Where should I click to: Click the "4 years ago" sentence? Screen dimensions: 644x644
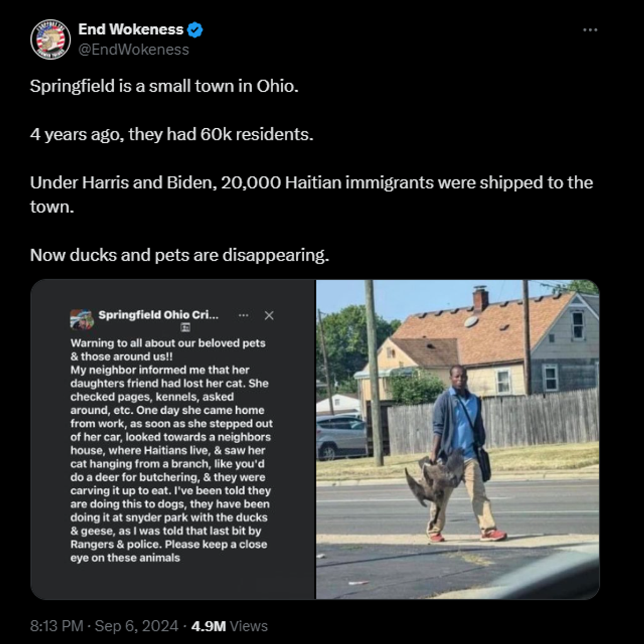(171, 134)
